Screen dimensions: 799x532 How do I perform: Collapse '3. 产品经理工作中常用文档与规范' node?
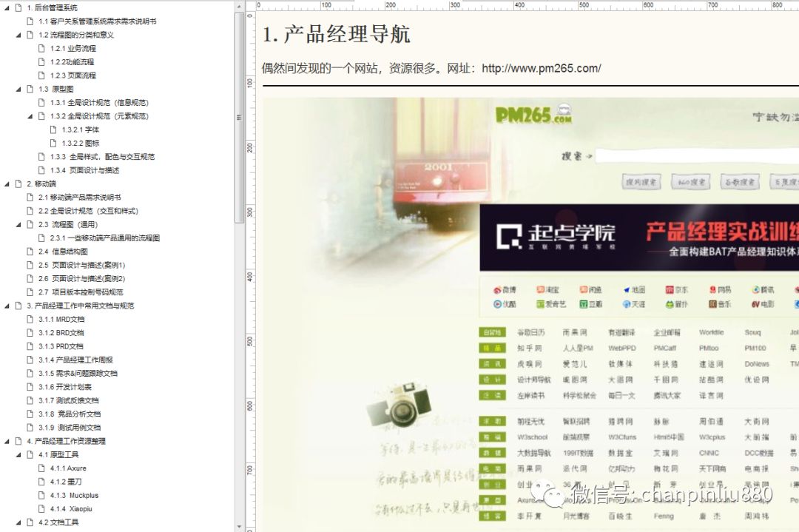point(7,306)
